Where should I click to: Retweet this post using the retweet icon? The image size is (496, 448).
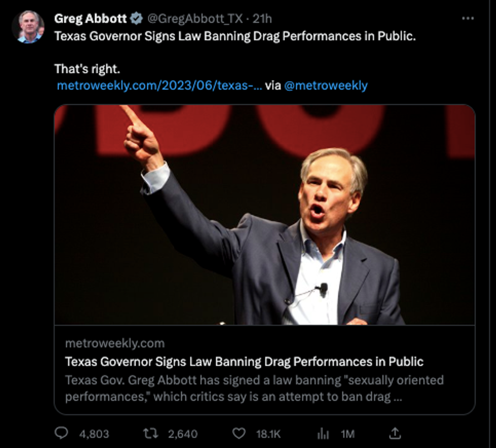pos(149,434)
